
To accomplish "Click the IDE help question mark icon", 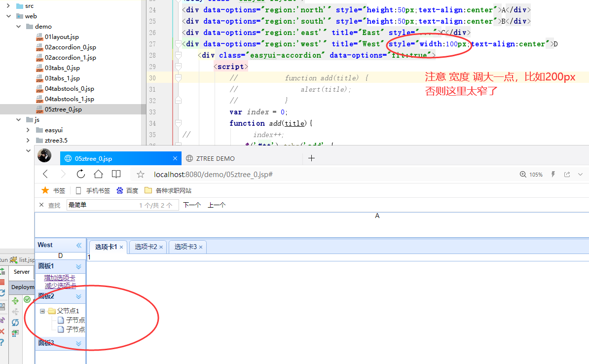I will click(2, 342).
